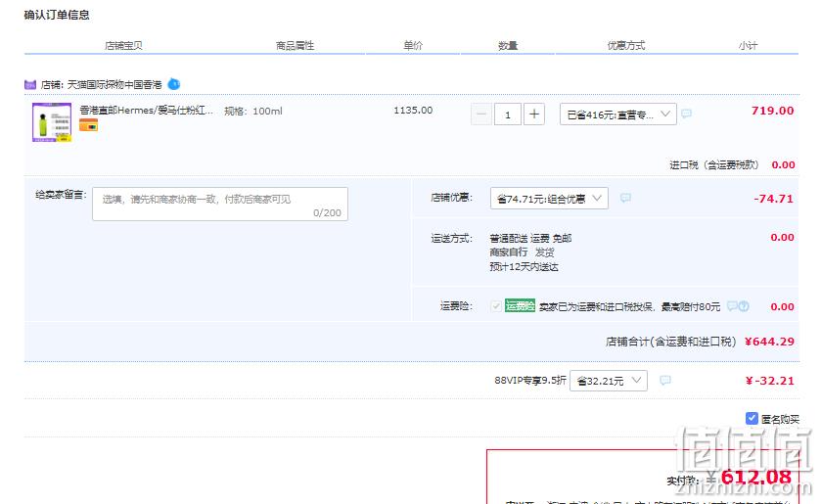Increase quantity with the plus button
This screenshot has width=821, height=504.
tap(534, 115)
